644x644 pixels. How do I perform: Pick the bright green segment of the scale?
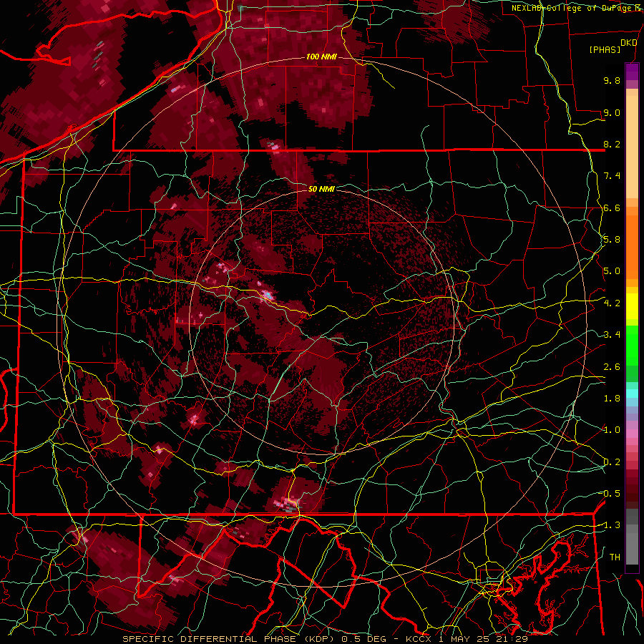[x=632, y=345]
